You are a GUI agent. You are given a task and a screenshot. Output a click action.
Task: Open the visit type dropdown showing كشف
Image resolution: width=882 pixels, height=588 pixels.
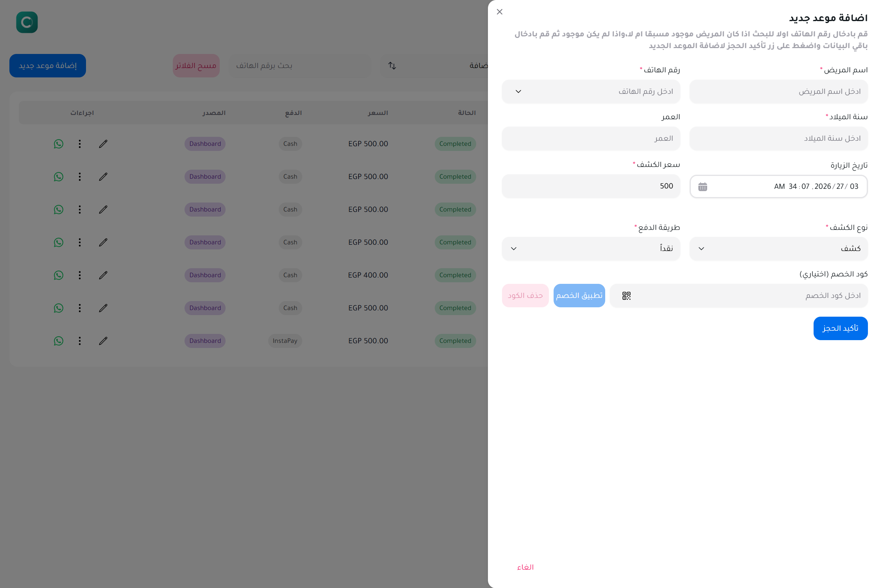(x=778, y=249)
